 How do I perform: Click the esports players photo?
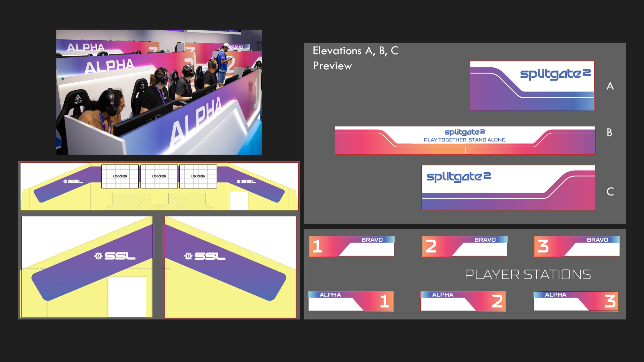coord(159,92)
